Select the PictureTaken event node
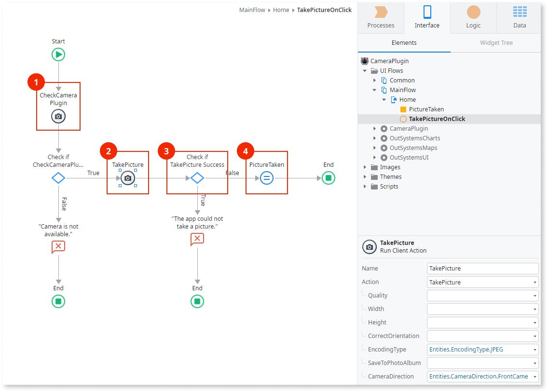 click(266, 178)
